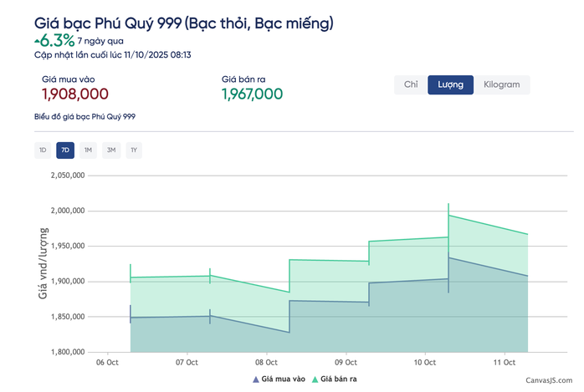The height and width of the screenshot is (392, 584).
Task: Toggle the Giá mua vào legend triangle
Action: [x=255, y=379]
